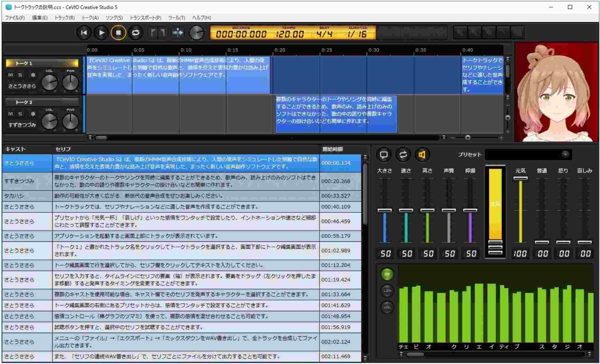Click the 速さ speed slider handle
This screenshot has height=364, width=600.
(406, 210)
